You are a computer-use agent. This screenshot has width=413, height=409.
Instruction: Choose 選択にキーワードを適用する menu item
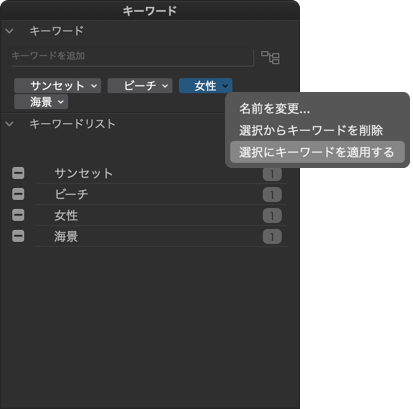click(317, 152)
